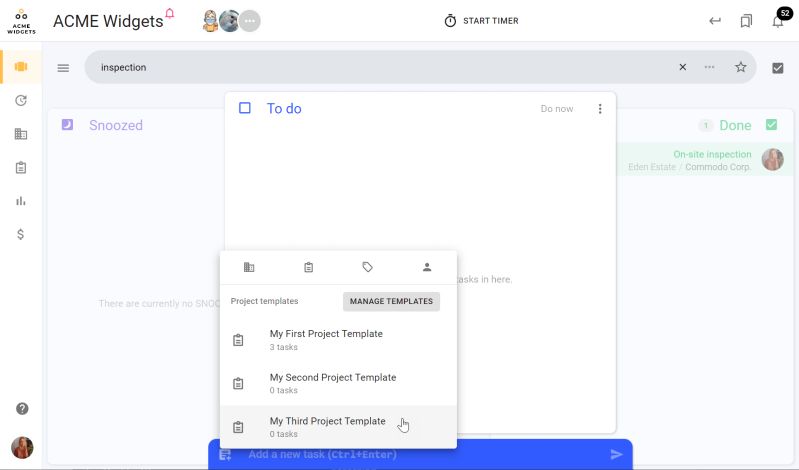
Task: Select My First Project Template
Action: (x=338, y=340)
